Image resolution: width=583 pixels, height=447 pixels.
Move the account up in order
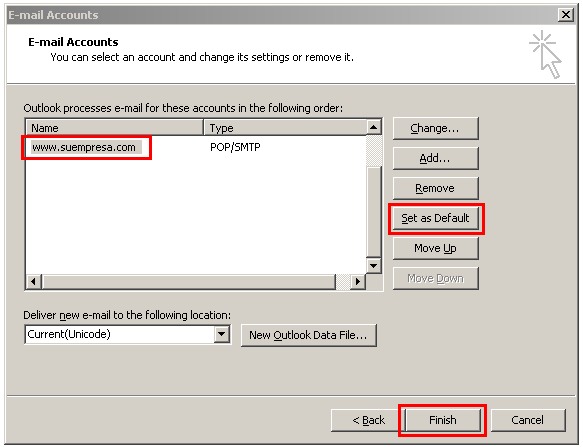click(435, 248)
